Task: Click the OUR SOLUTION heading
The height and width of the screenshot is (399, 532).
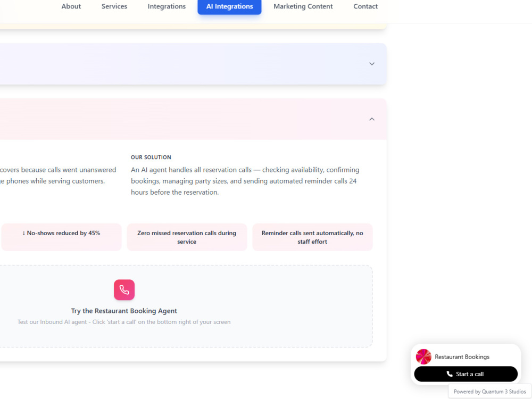Action: [151, 157]
